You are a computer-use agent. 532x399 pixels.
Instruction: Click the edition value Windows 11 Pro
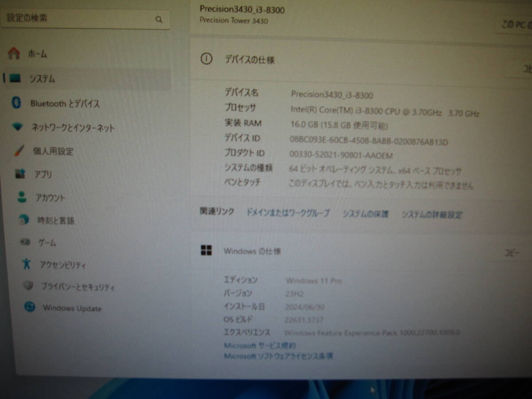coord(314,280)
